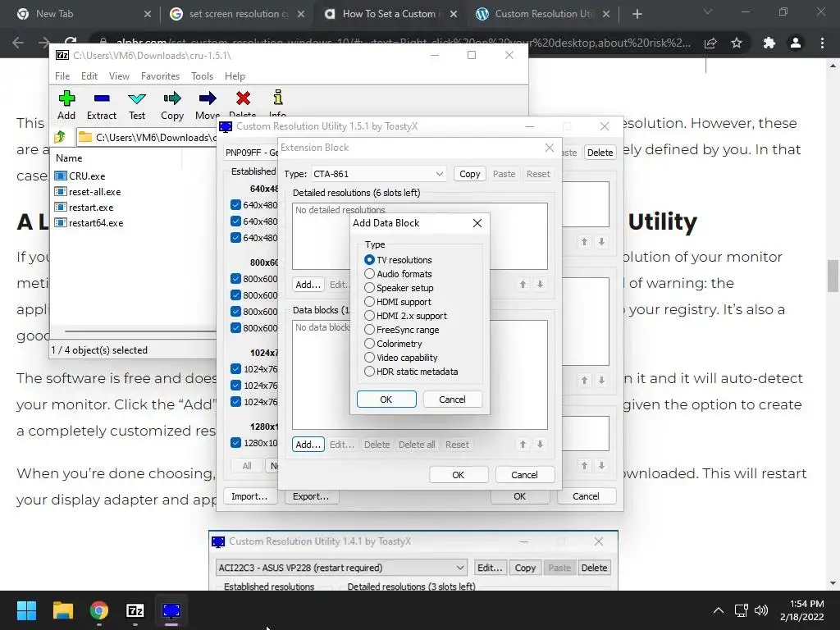Click Export in Custom Resolution Utility

(311, 496)
